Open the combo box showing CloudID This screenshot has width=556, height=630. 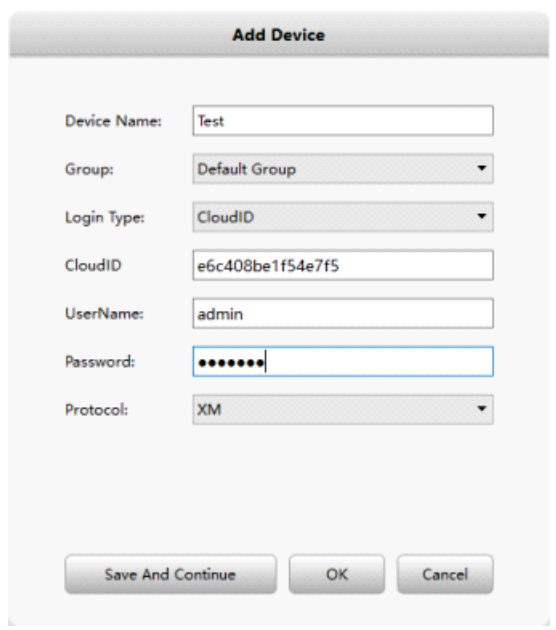pyautogui.click(x=343, y=217)
